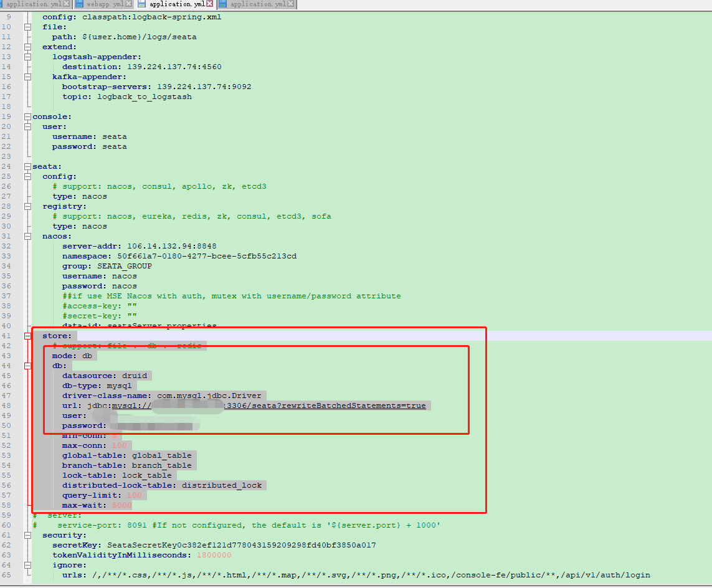Click line number 24 in the margin
The image size is (712, 588).
(x=6, y=167)
